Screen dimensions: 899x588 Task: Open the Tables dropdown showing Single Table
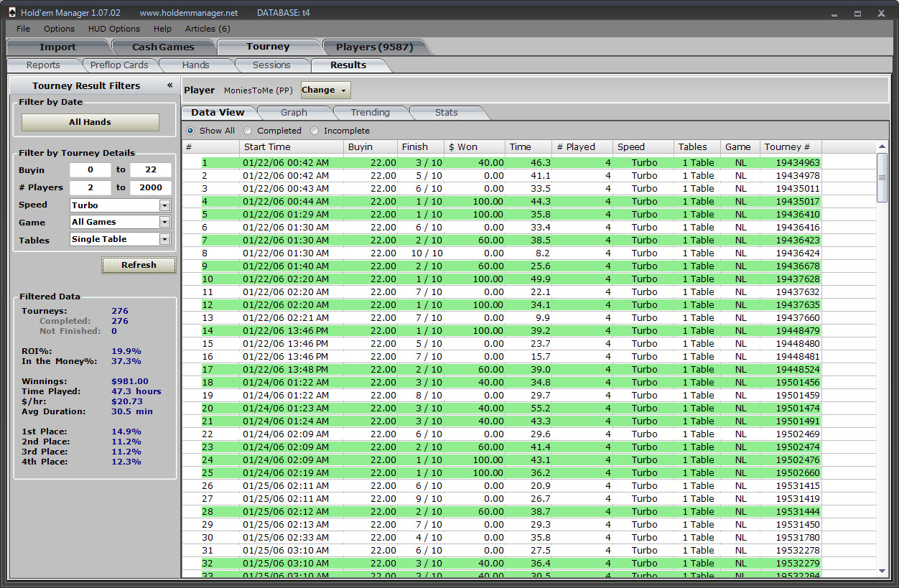point(164,240)
